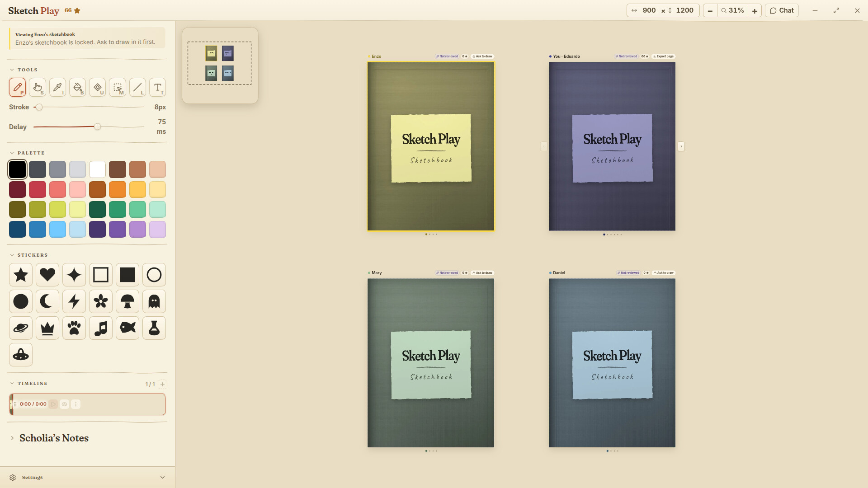Select the black palette swatch

[x=18, y=169]
